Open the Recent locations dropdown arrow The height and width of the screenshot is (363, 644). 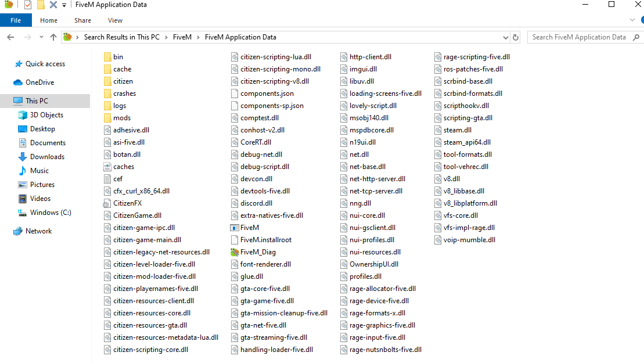pos(41,37)
